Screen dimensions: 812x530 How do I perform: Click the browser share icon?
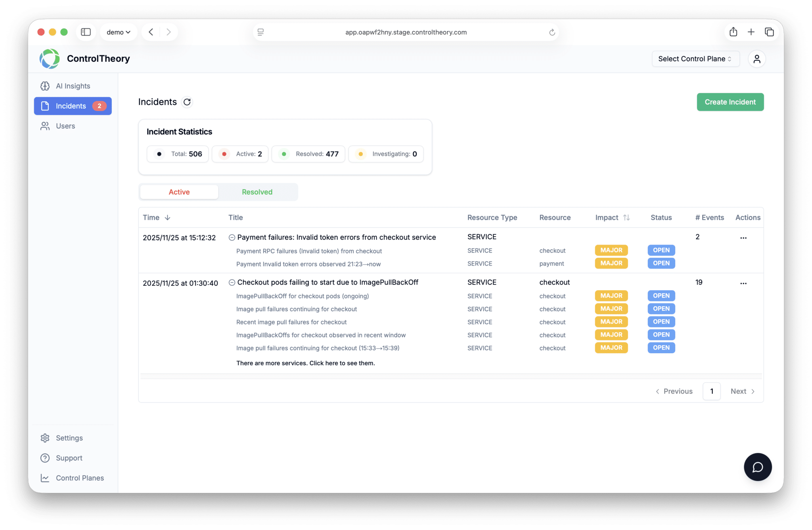(733, 32)
